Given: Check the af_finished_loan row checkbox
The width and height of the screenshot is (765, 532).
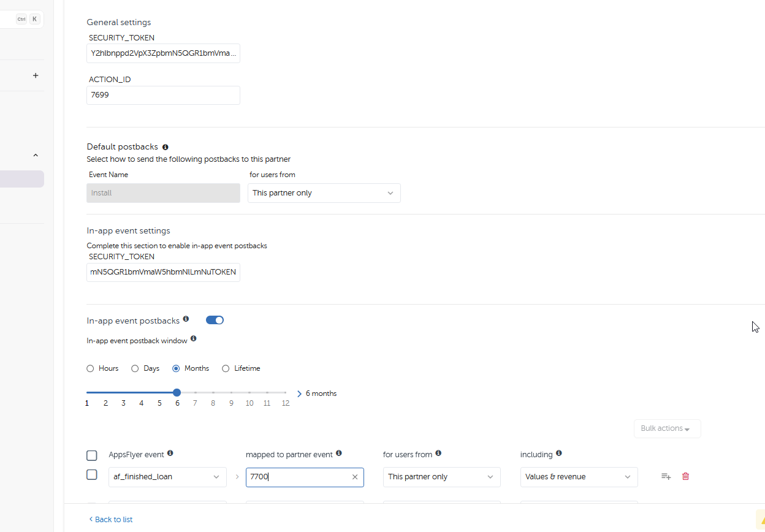Looking at the screenshot, I should 92,474.
